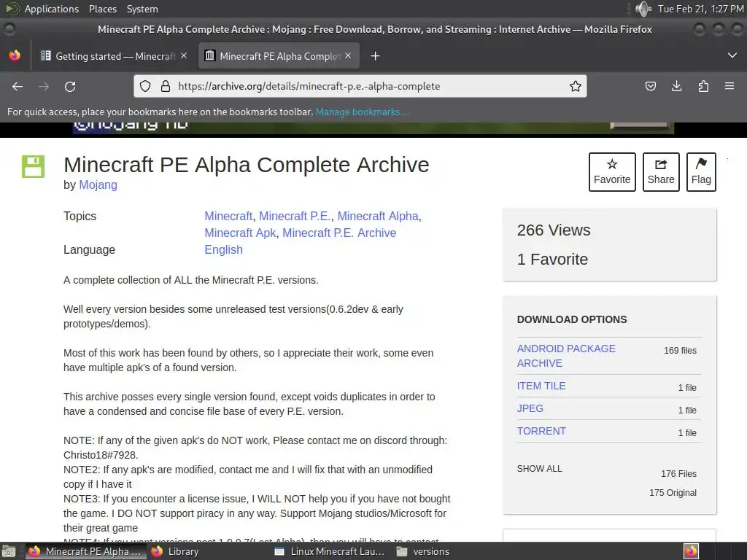The width and height of the screenshot is (747, 560).
Task: Open the Minecraft Apk topic link
Action: pyautogui.click(x=240, y=233)
